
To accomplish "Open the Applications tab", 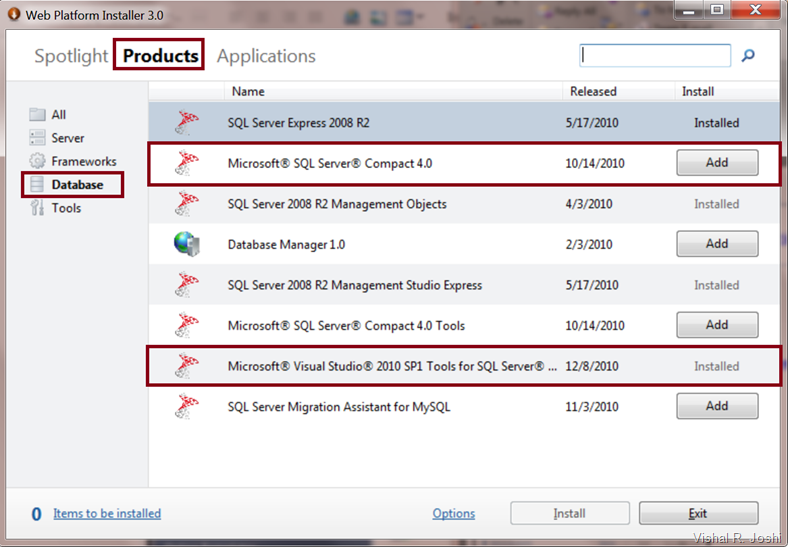I will click(266, 56).
